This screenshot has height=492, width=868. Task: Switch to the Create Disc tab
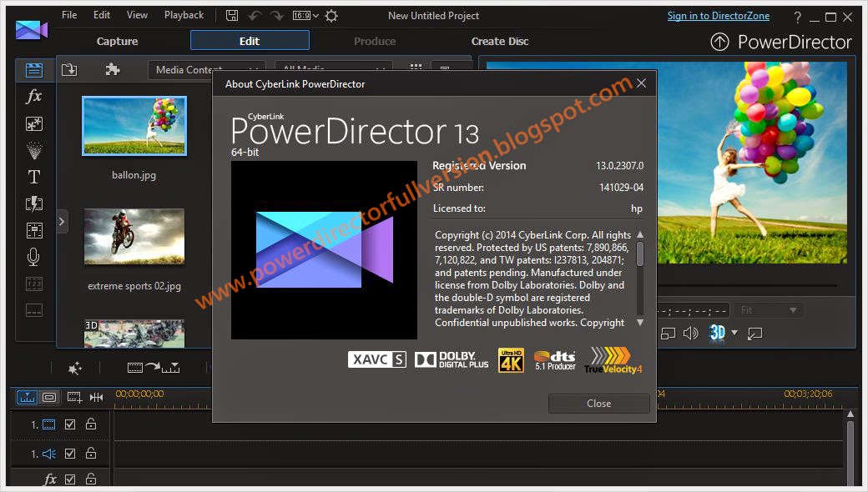coord(500,42)
